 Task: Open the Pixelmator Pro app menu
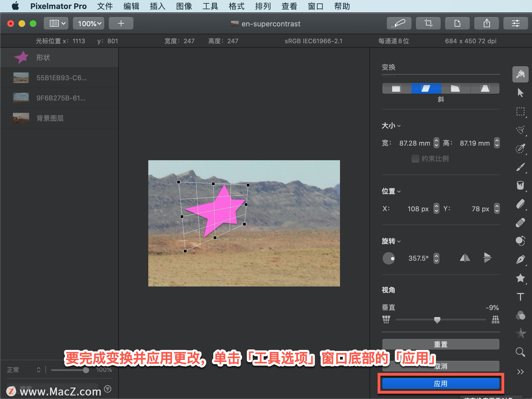(x=58, y=6)
